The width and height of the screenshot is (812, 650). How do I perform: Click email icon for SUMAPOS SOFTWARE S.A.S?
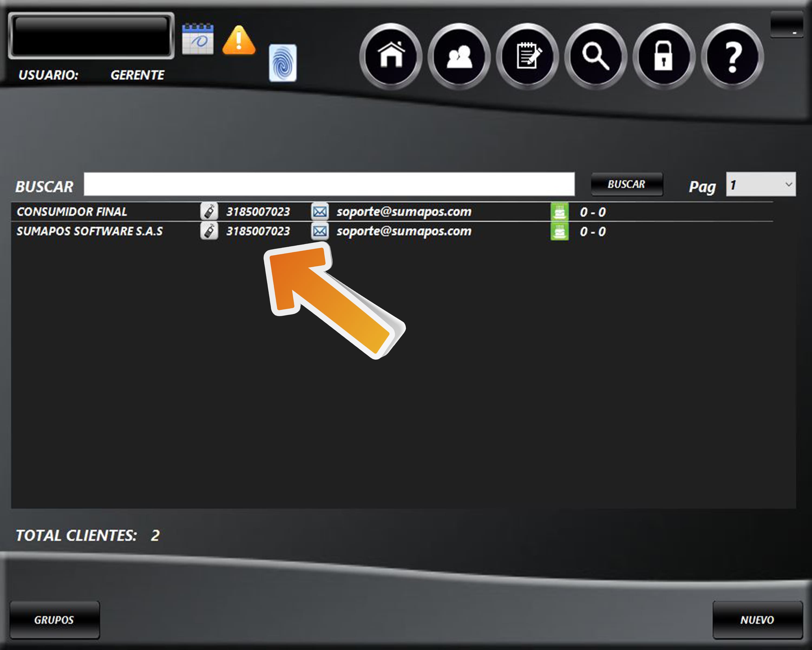point(320,231)
